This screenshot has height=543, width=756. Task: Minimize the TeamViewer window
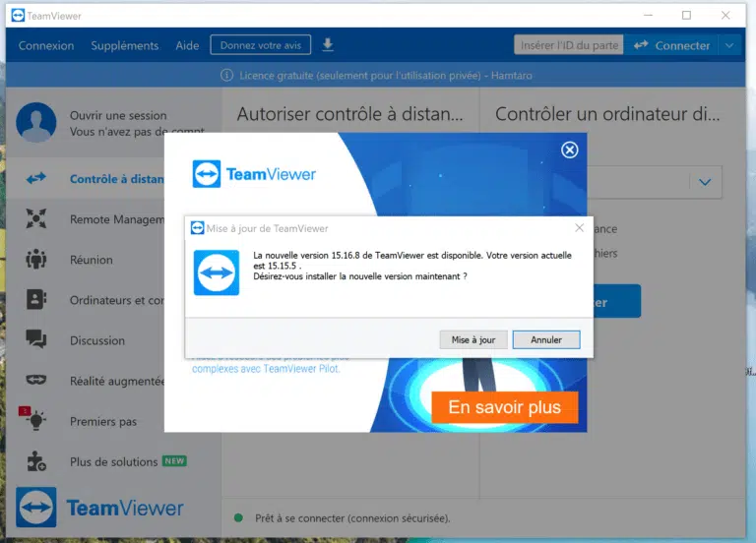pos(649,16)
